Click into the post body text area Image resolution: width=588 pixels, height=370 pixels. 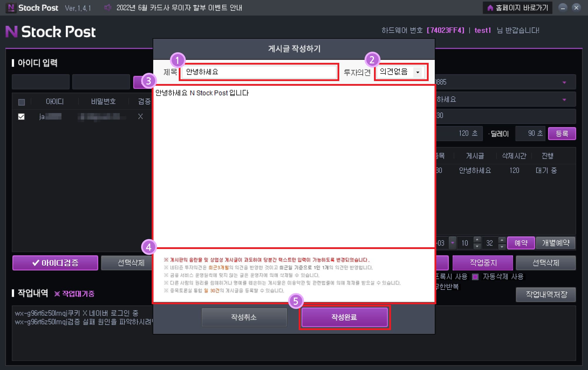(294, 166)
